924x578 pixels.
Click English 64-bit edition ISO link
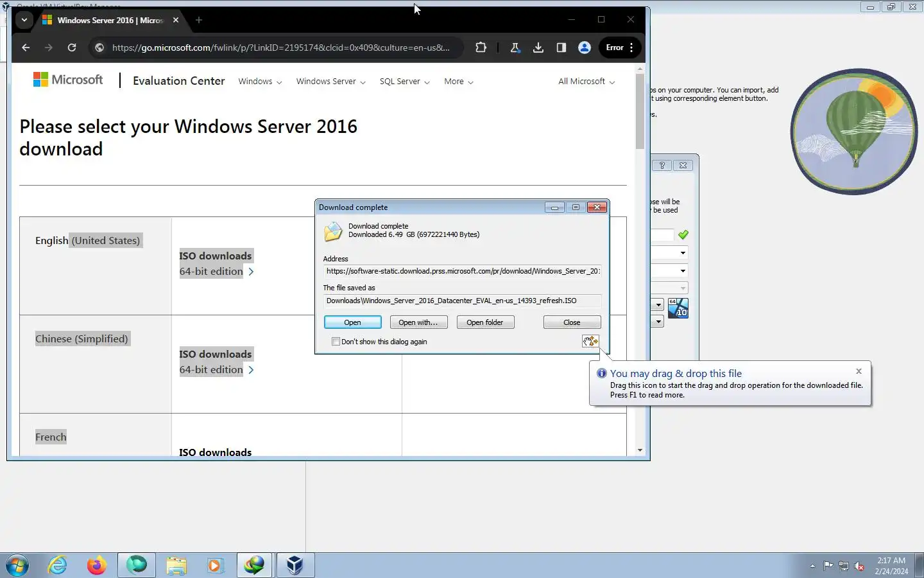point(216,272)
